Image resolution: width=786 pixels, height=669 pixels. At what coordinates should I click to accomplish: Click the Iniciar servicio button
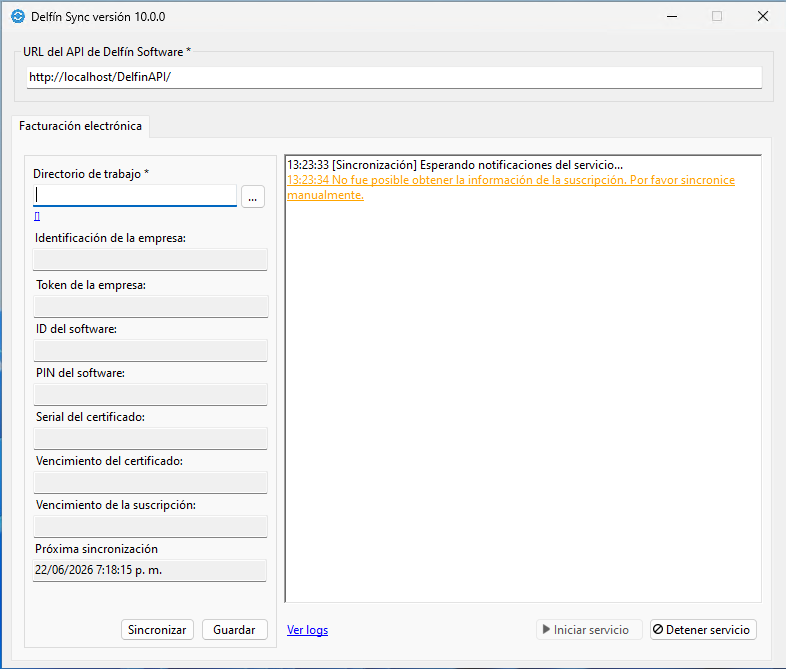point(589,629)
